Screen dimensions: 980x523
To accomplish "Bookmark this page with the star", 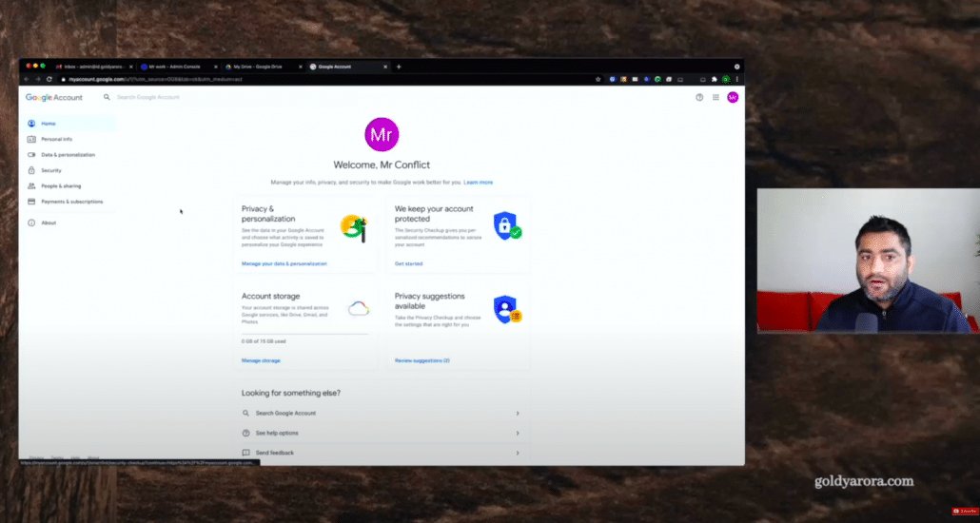I will pos(598,79).
